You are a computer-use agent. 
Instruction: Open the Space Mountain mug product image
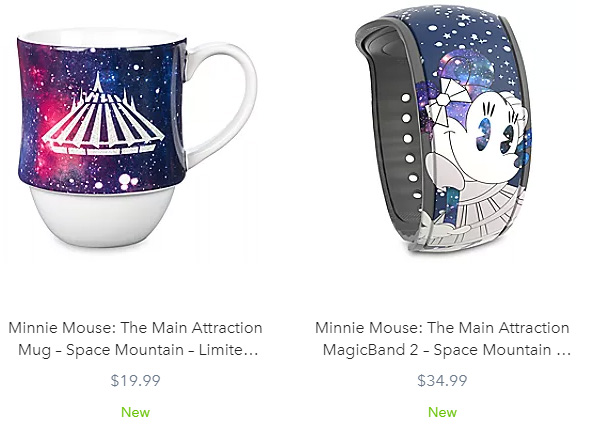coord(137,139)
